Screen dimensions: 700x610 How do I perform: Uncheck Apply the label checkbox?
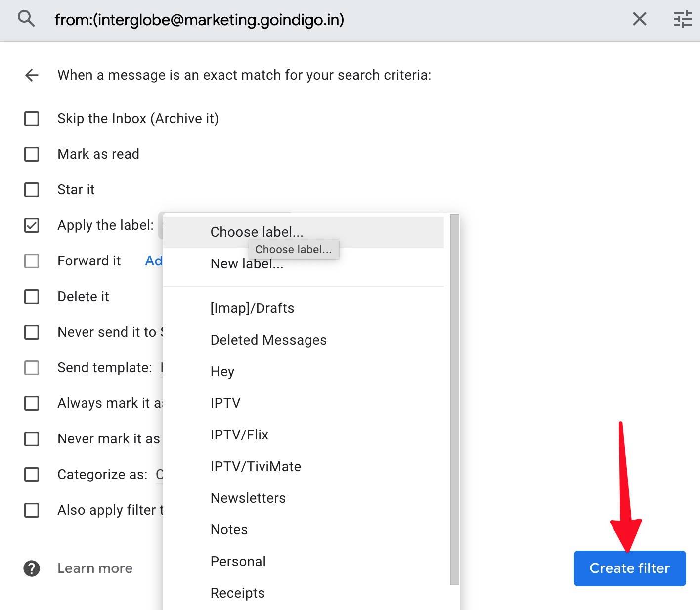32,225
